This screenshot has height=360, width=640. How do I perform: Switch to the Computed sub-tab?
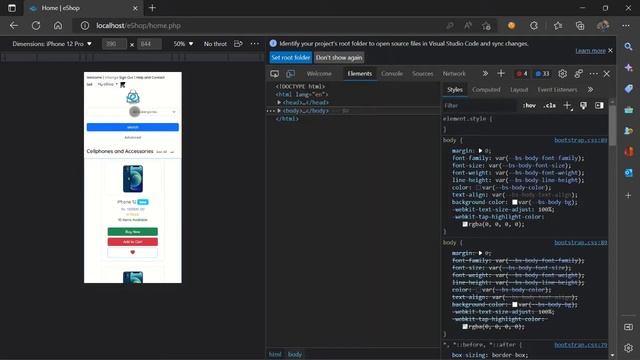point(486,90)
